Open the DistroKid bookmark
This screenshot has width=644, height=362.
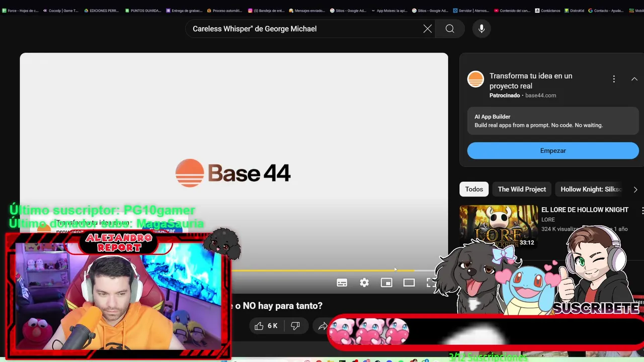click(x=574, y=11)
